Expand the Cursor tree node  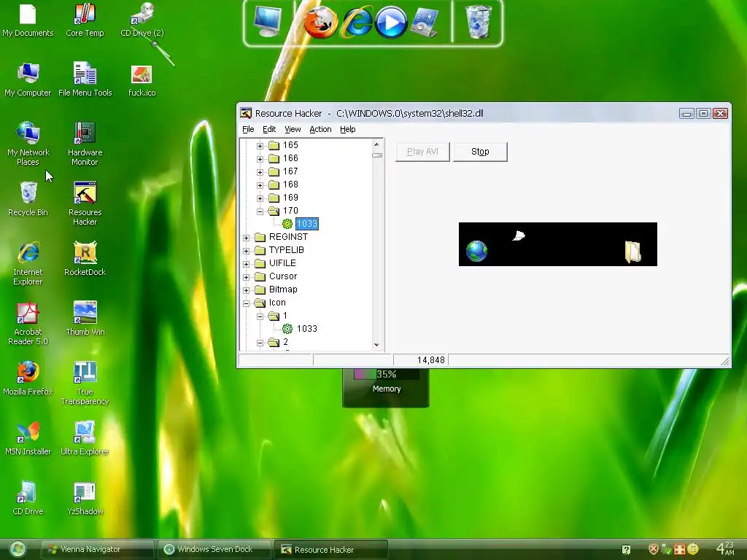click(247, 277)
